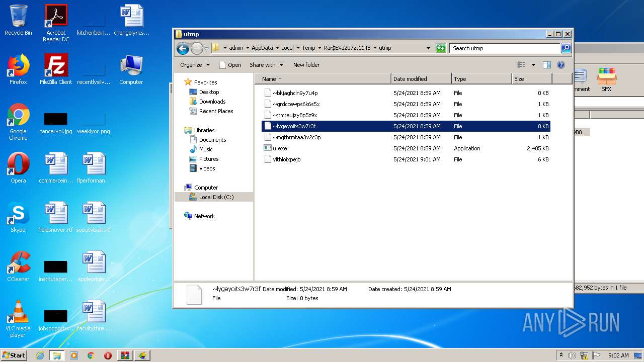Open Google Chrome desktop shortcut
Screen dimensions: 644x362
[x=18, y=122]
